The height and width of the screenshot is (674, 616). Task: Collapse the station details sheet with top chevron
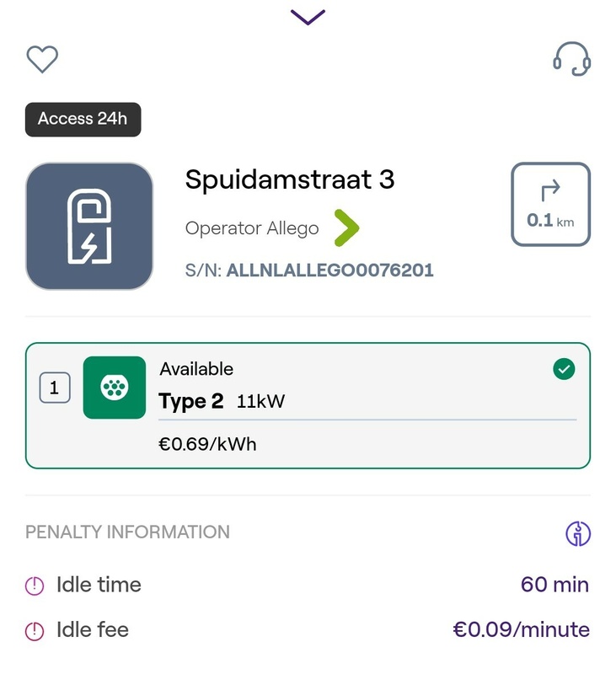(x=308, y=17)
